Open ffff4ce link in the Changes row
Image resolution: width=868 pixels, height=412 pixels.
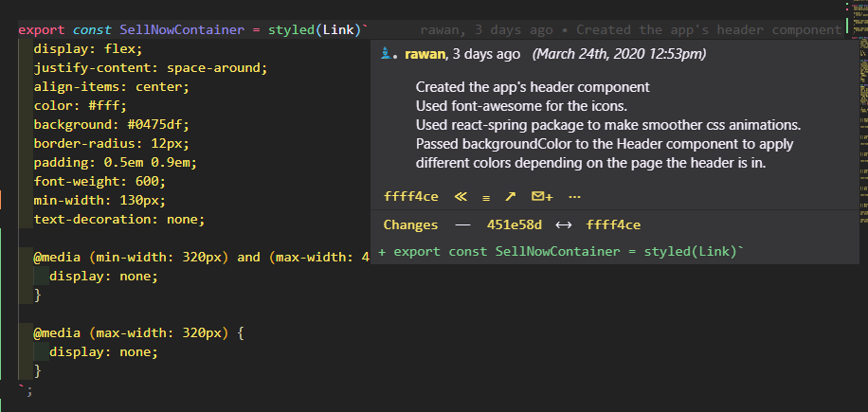click(613, 225)
